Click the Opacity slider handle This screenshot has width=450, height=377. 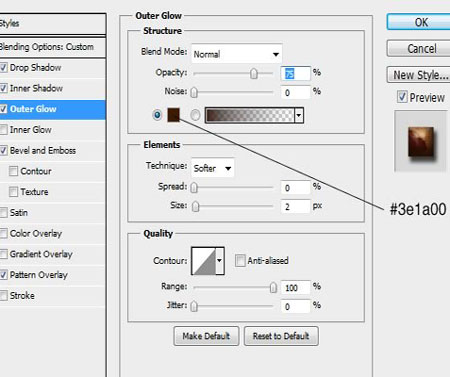tap(254, 74)
